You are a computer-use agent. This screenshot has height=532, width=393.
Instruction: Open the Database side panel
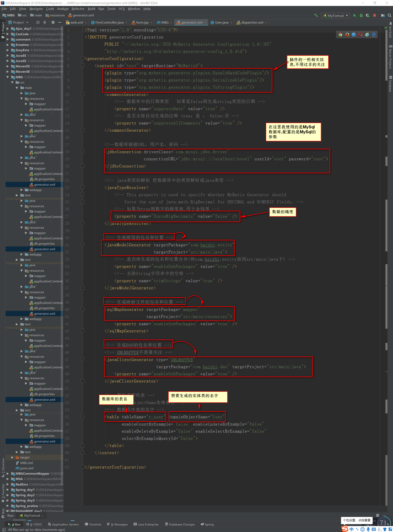click(x=390, y=84)
